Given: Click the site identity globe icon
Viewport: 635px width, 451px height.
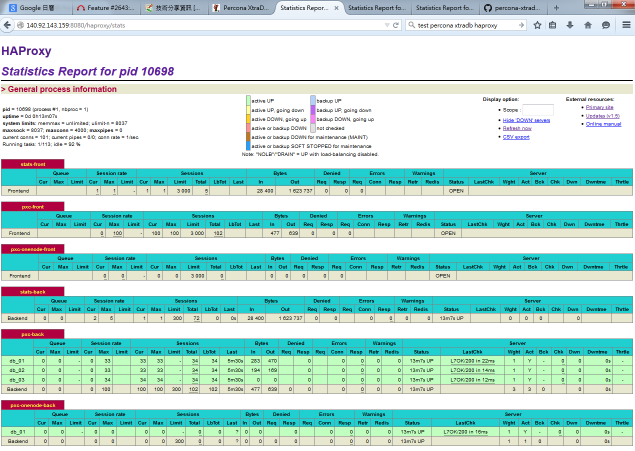Looking at the screenshot, I should (x=20, y=25).
